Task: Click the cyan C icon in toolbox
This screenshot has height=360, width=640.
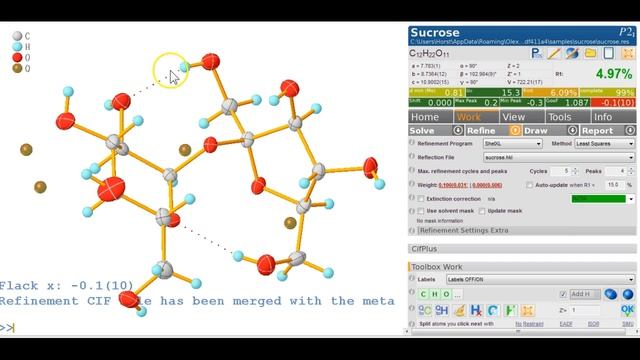Action: point(493,311)
